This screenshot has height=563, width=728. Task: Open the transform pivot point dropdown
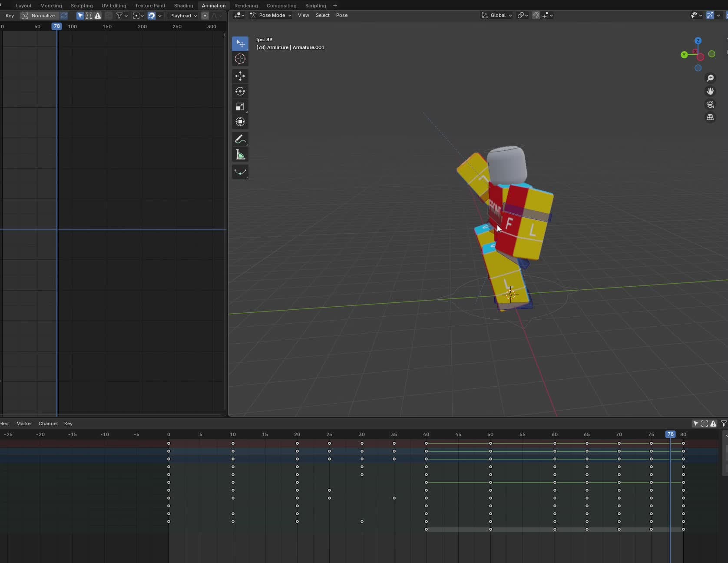click(x=523, y=15)
